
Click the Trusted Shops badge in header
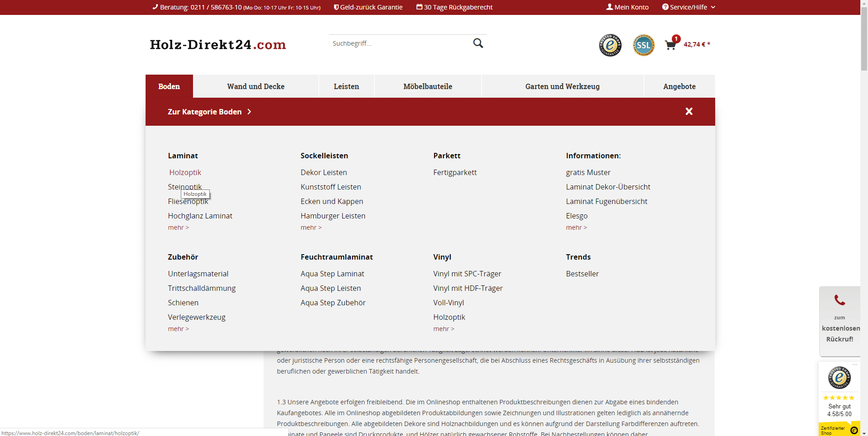click(x=610, y=45)
